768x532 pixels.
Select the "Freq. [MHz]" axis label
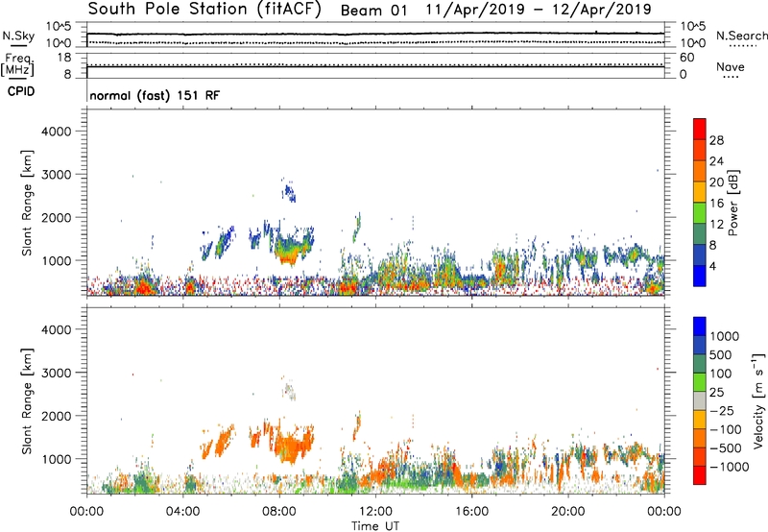(17, 64)
